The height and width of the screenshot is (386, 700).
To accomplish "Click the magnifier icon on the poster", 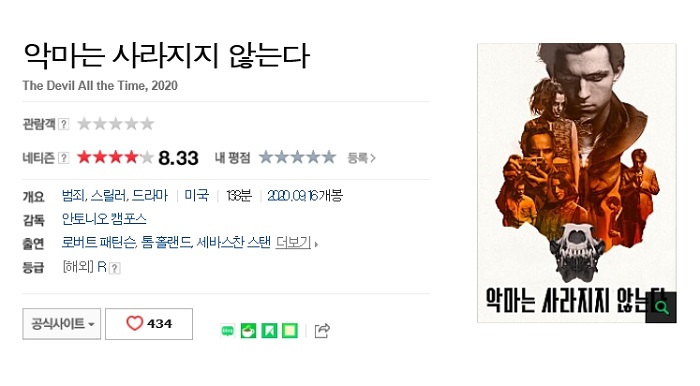I will tap(661, 307).
